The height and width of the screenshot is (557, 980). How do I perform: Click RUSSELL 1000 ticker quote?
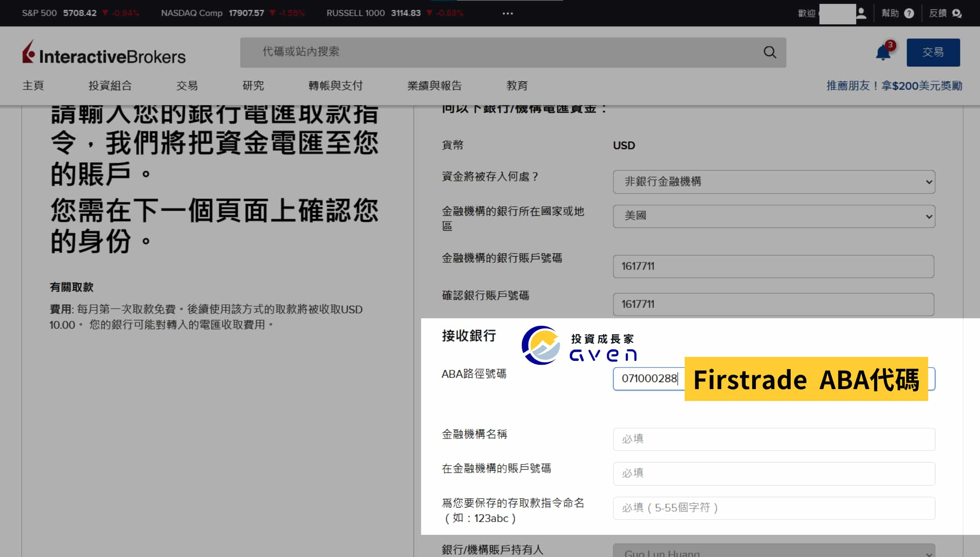(x=395, y=13)
